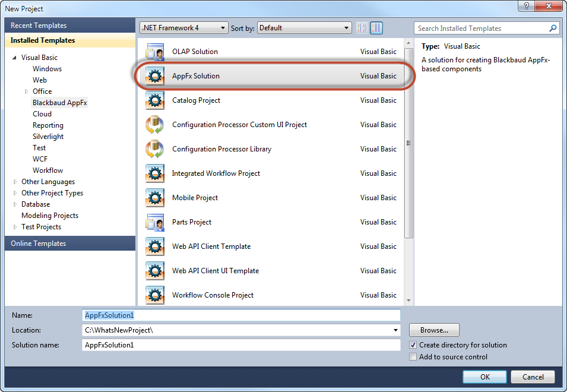Viewport: 567px width, 392px height.
Task: Click the template list scroll-down arrow
Action: tap(408, 300)
